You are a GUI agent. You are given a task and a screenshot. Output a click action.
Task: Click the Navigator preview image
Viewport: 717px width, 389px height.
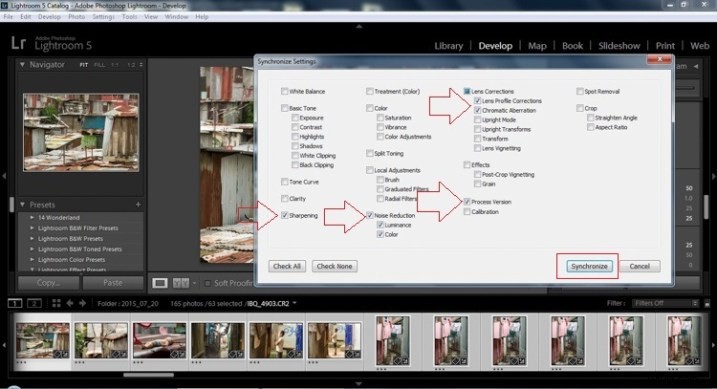[x=81, y=132]
